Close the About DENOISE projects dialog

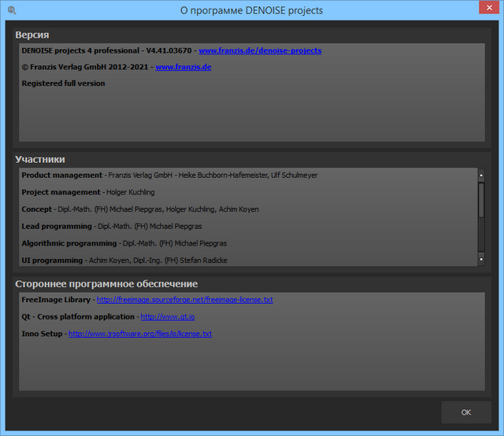click(489, 7)
